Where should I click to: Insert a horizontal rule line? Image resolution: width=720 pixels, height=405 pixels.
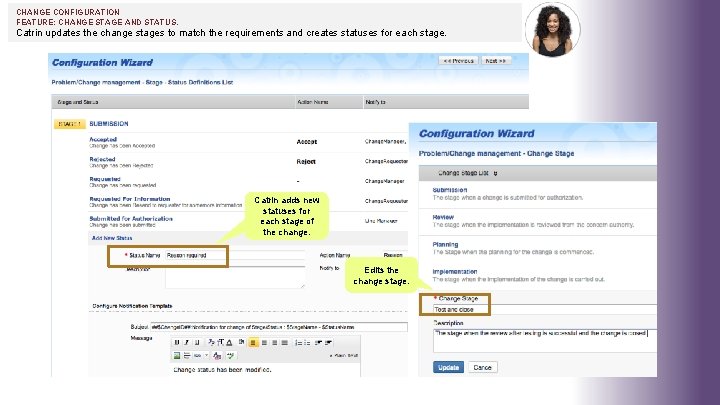coord(187,355)
